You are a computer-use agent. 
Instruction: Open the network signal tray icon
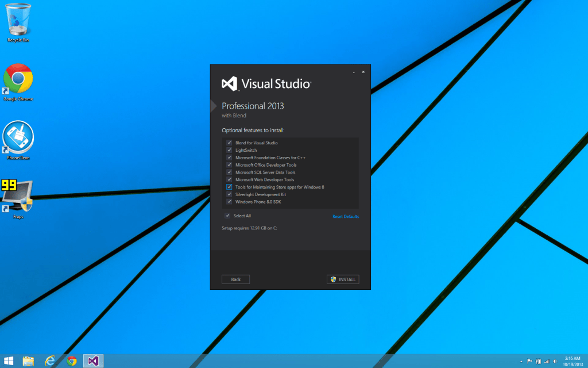click(547, 361)
